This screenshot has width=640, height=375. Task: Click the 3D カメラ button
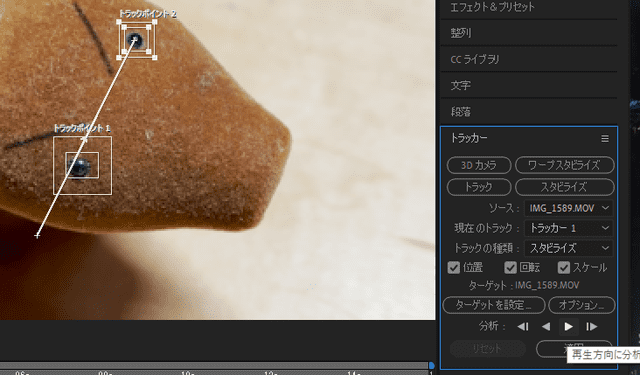[479, 165]
